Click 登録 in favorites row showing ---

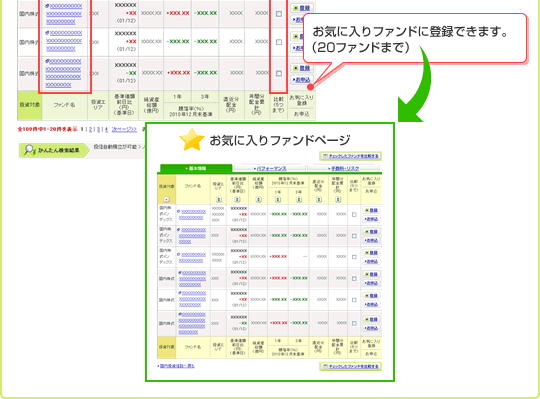(x=371, y=253)
